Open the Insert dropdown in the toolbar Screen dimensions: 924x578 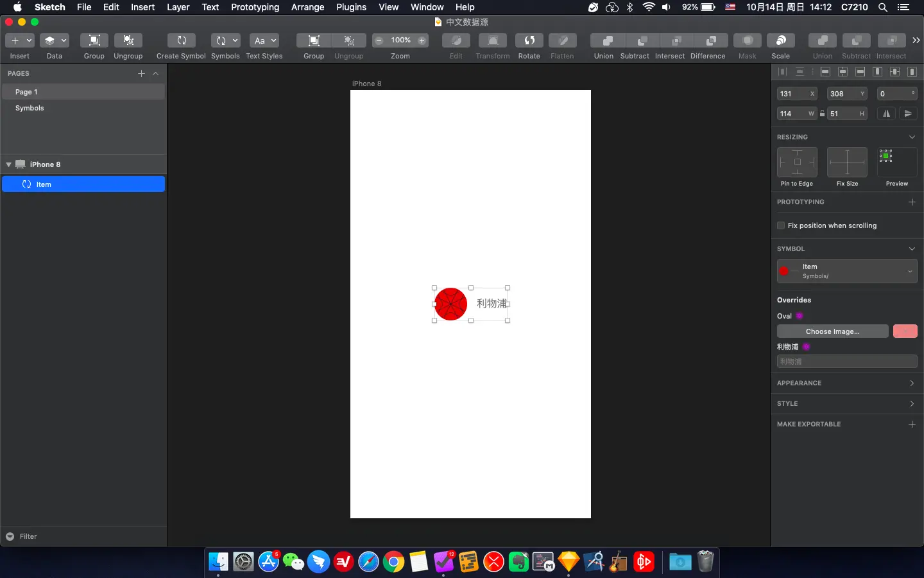click(x=20, y=40)
